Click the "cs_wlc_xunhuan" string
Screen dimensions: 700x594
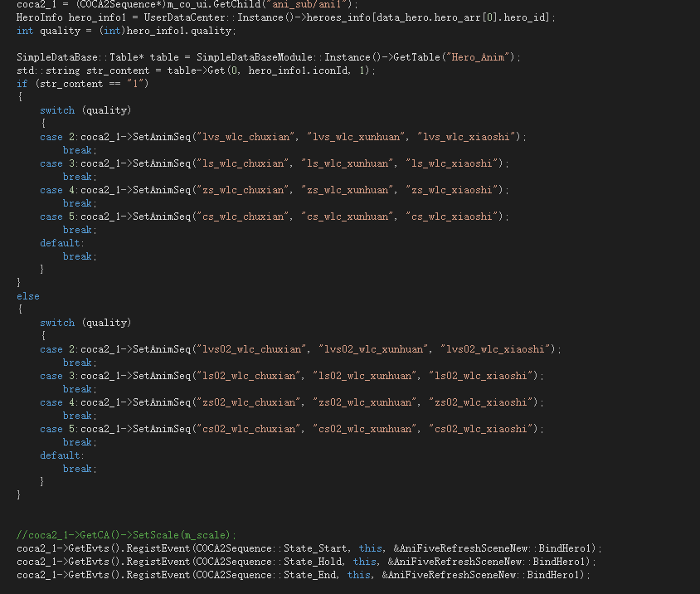coord(348,217)
